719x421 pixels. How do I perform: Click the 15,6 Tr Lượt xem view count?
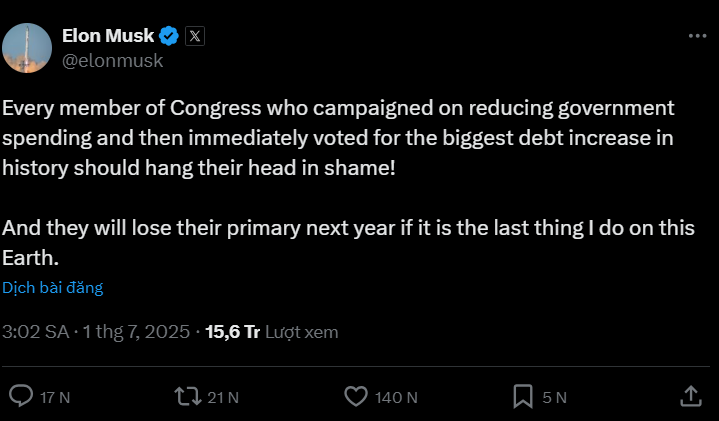(x=271, y=331)
